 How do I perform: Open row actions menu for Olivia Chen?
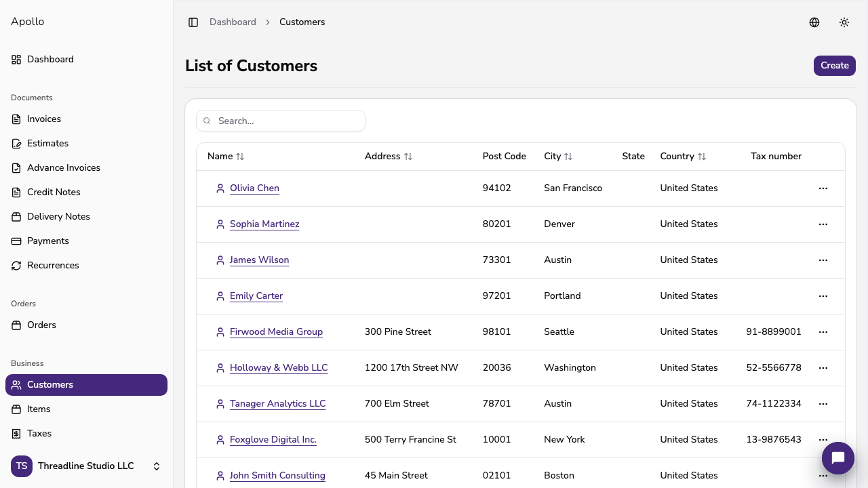(823, 188)
